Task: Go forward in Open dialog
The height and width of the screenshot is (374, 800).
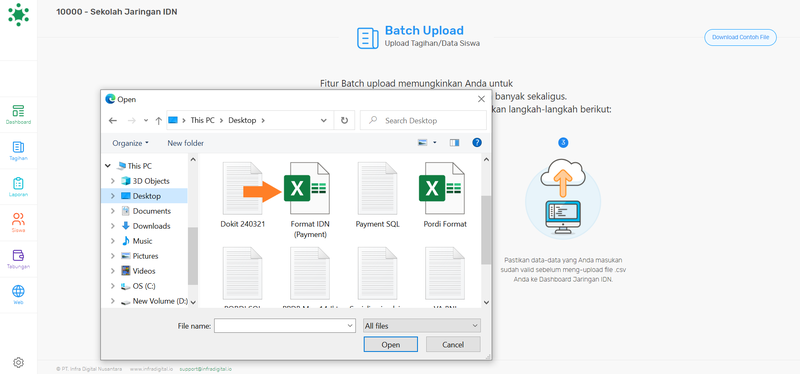Action: tap(131, 121)
